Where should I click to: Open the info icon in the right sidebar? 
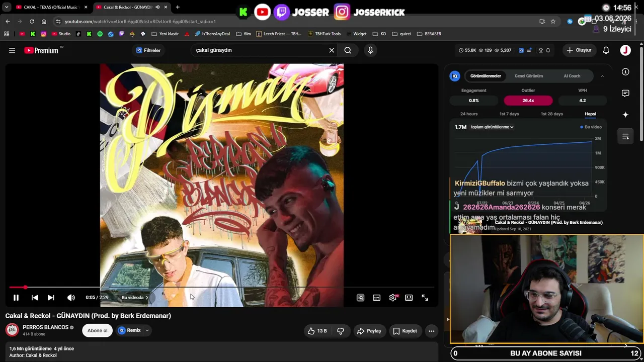pos(625,72)
